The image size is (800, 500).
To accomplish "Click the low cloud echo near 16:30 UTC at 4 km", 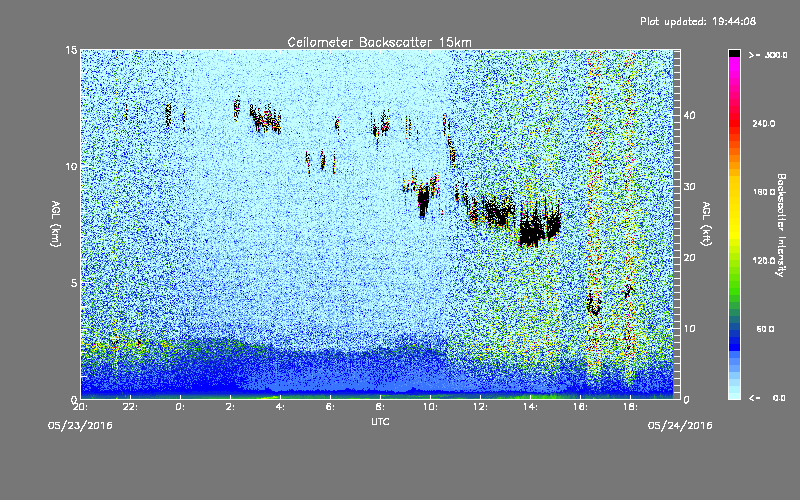I will tap(593, 305).
